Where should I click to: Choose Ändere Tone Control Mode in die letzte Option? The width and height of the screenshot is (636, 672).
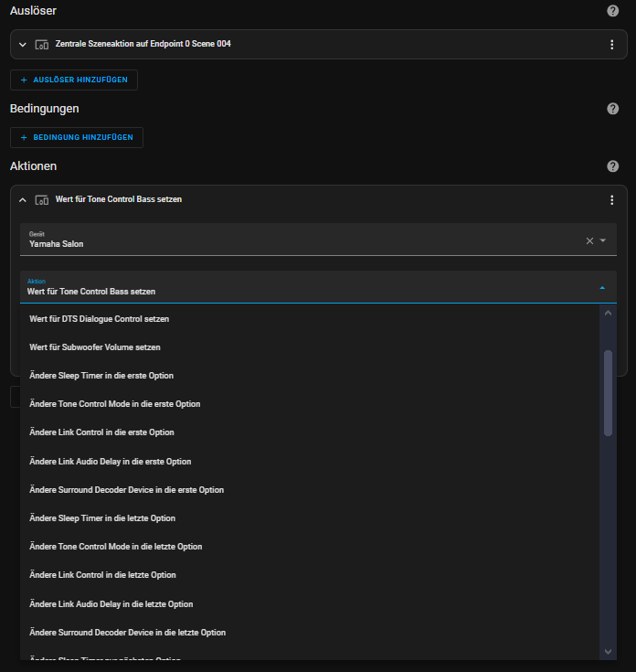pos(309,546)
